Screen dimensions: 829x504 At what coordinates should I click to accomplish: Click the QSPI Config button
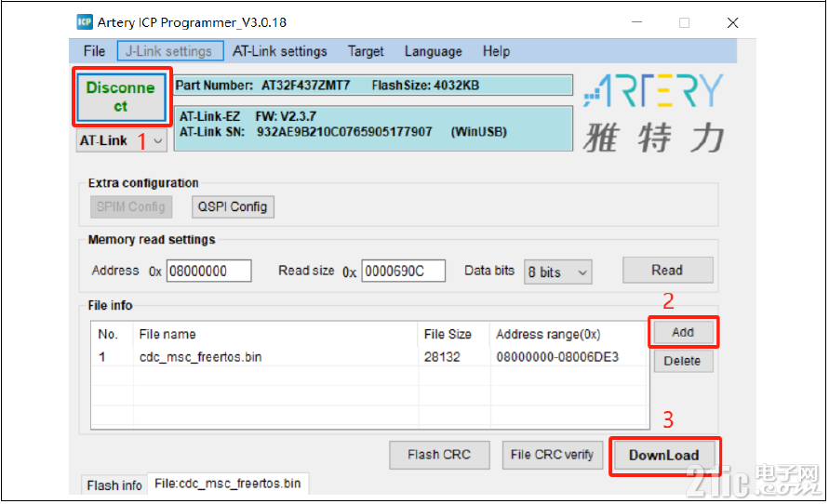click(233, 206)
